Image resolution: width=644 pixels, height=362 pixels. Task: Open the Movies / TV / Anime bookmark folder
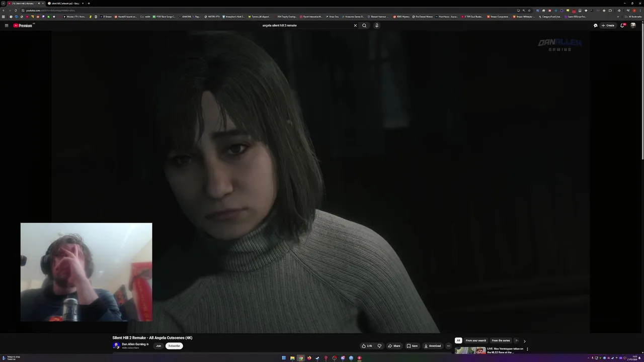pyautogui.click(x=75, y=17)
